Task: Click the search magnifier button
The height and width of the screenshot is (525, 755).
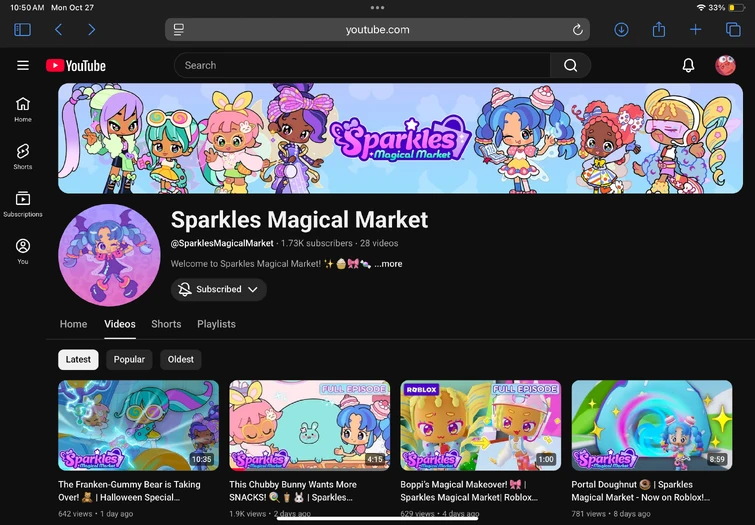Action: pyautogui.click(x=571, y=66)
